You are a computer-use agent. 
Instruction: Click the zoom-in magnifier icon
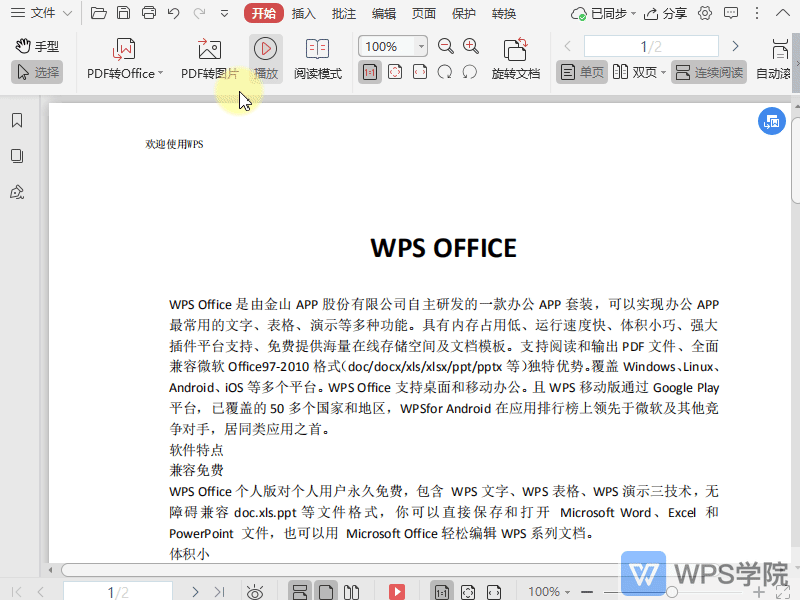[x=470, y=46]
